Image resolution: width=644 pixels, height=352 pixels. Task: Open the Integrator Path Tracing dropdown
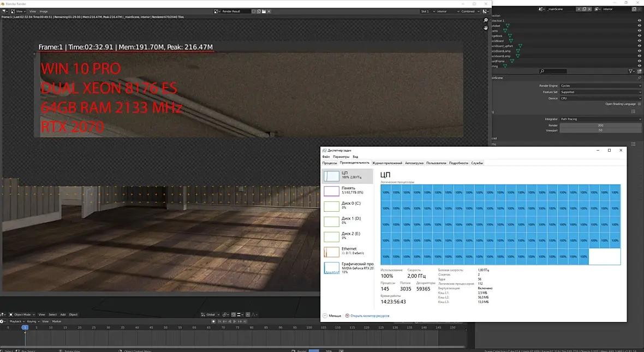pos(600,119)
